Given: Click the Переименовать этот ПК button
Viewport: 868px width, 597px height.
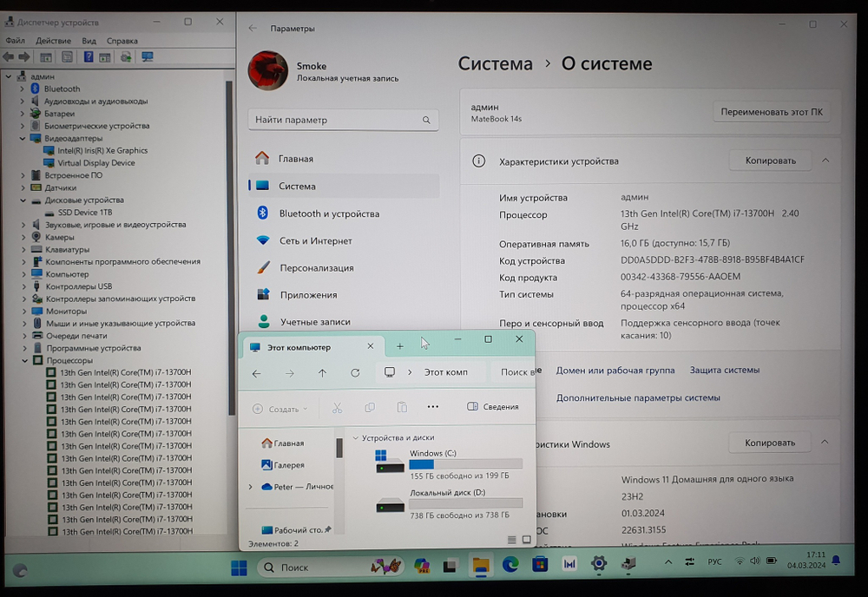Looking at the screenshot, I should (x=770, y=111).
